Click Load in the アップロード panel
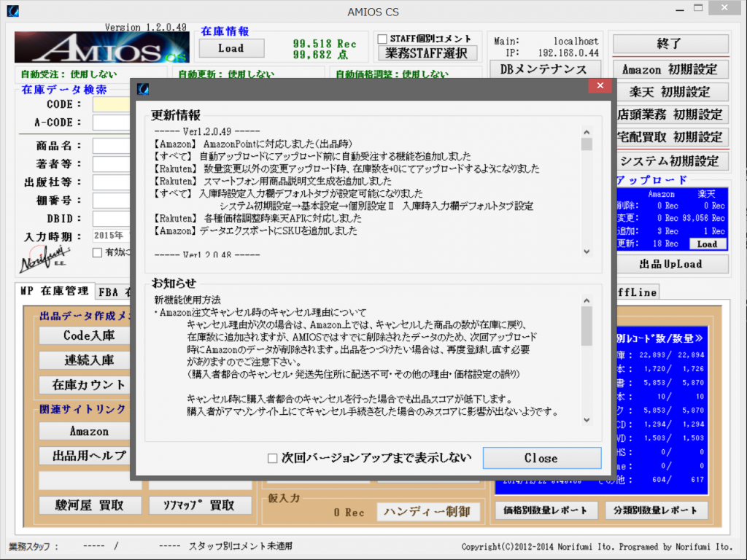747x560 pixels. point(708,244)
